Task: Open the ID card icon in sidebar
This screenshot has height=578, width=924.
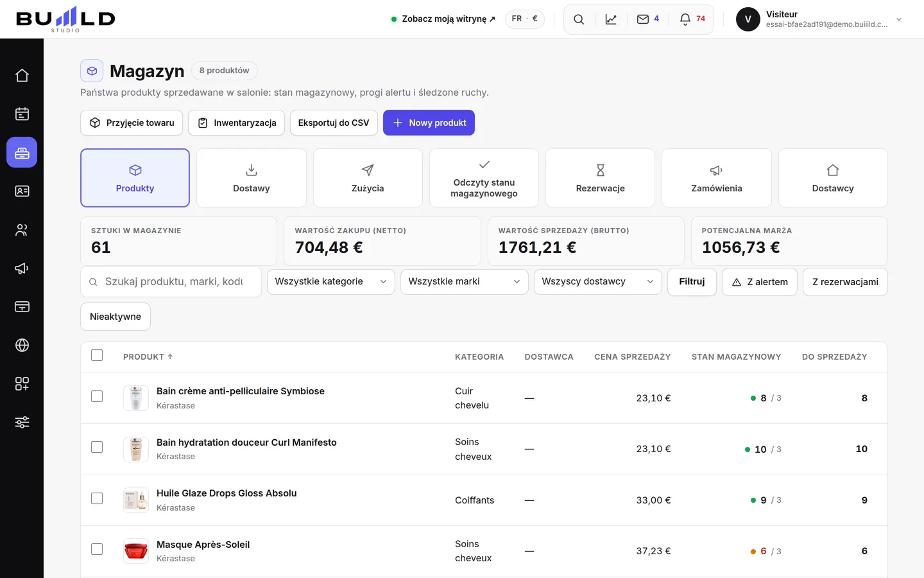Action: 22,191
